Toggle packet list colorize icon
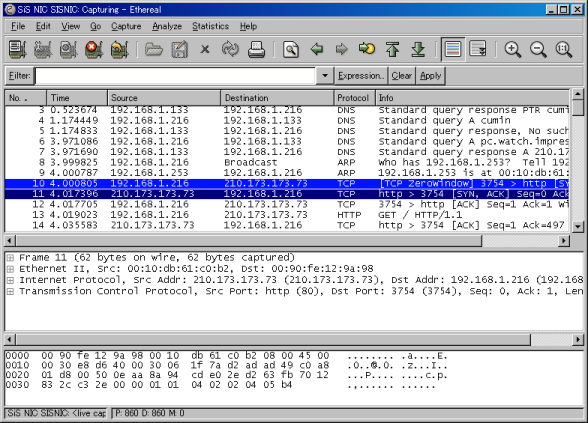Screen dimensions: 588x423 (453, 49)
